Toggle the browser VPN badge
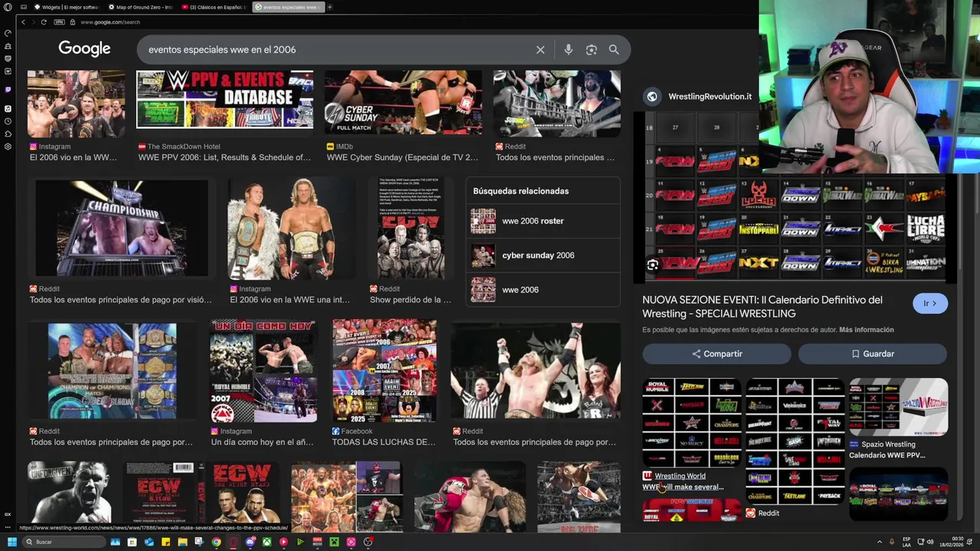Image resolution: width=980 pixels, height=551 pixels. coord(59,22)
